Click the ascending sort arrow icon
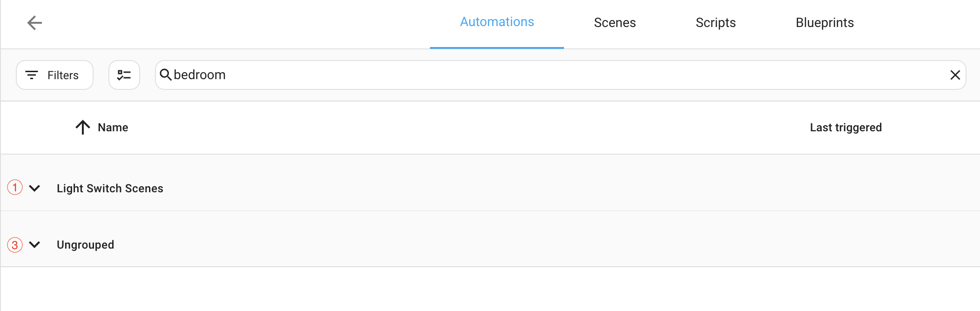The width and height of the screenshot is (980, 311). click(x=82, y=127)
